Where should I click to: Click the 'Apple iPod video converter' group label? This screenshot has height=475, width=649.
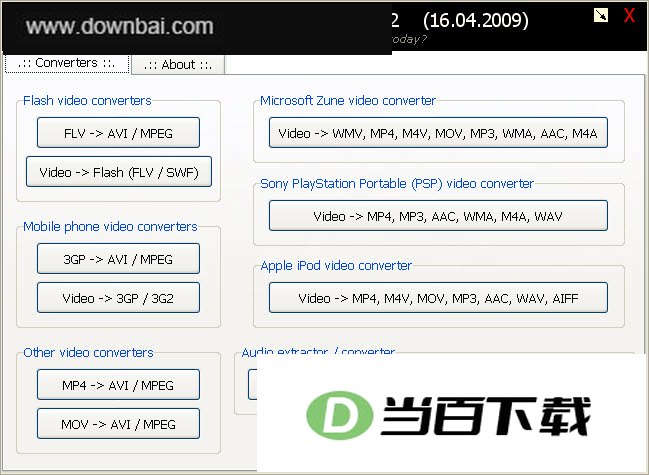[x=336, y=266]
